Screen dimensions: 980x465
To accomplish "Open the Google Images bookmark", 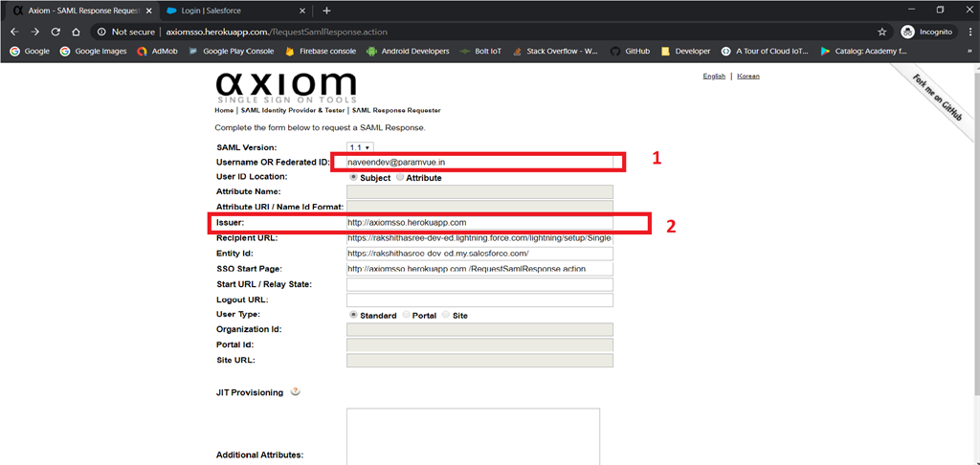I will pyautogui.click(x=93, y=52).
